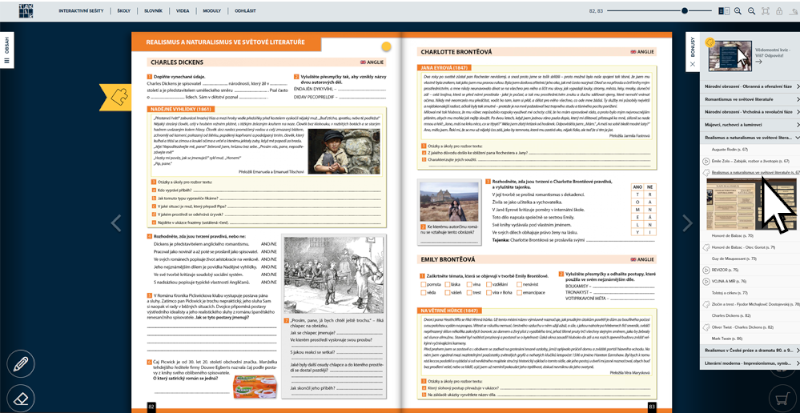Click play icon next to Emile Zola – Zabiják

pyautogui.click(x=706, y=161)
